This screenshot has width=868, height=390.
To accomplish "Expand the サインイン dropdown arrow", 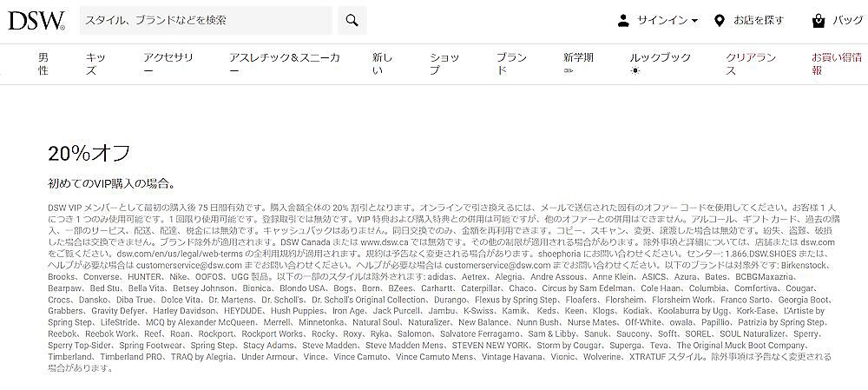I will (694, 21).
